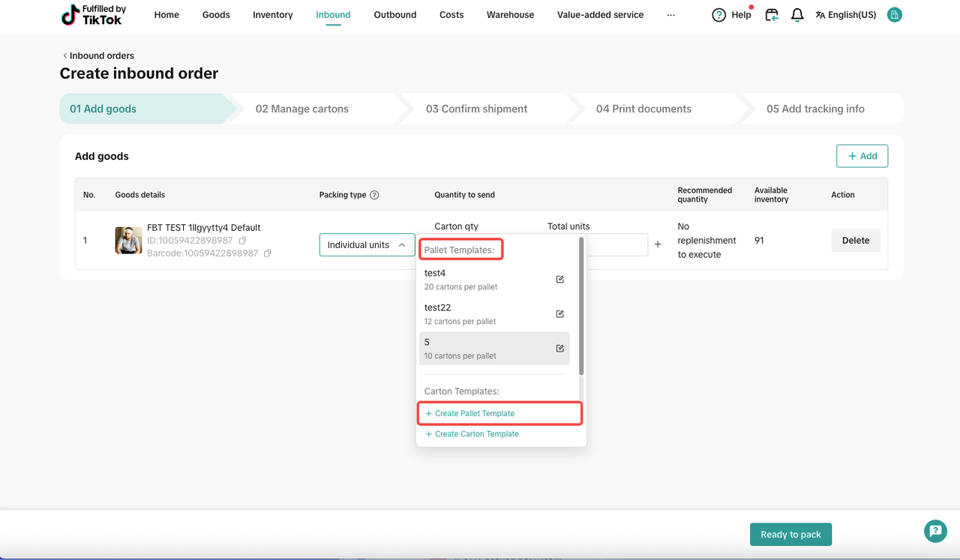Open the chat support bubble icon
The width and height of the screenshot is (960, 560).
click(x=934, y=532)
